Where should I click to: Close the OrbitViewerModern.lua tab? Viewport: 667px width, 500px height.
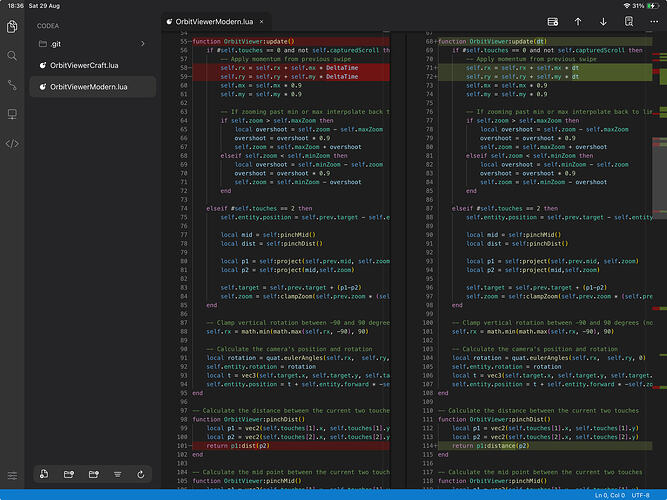[262, 22]
